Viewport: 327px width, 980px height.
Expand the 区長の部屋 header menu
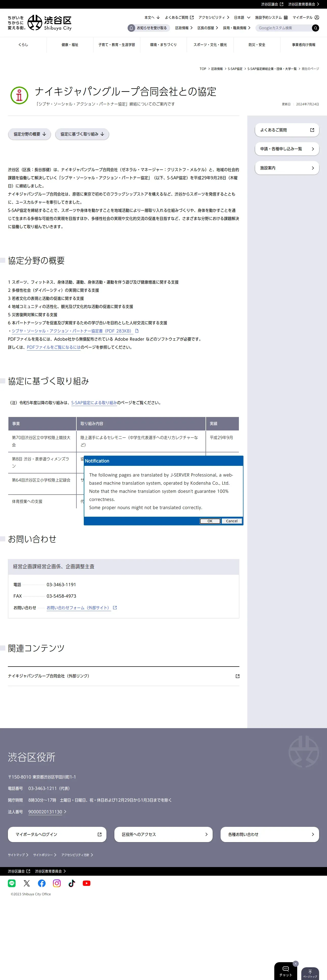[x=208, y=28]
